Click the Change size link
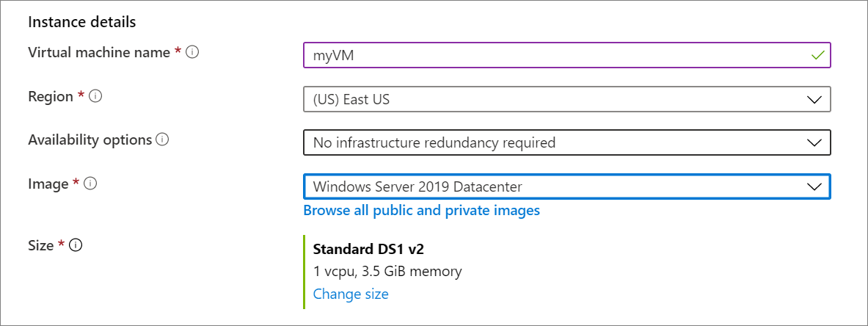This screenshot has height=326, width=868. [x=351, y=294]
